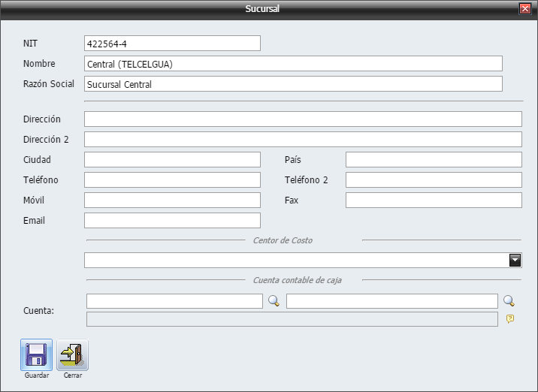
Task: Focus the Teléfono input field
Action: tap(172, 180)
